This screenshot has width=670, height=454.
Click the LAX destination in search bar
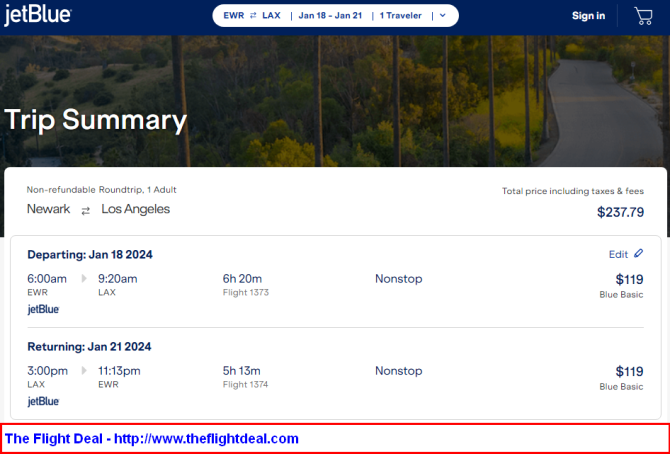(271, 15)
